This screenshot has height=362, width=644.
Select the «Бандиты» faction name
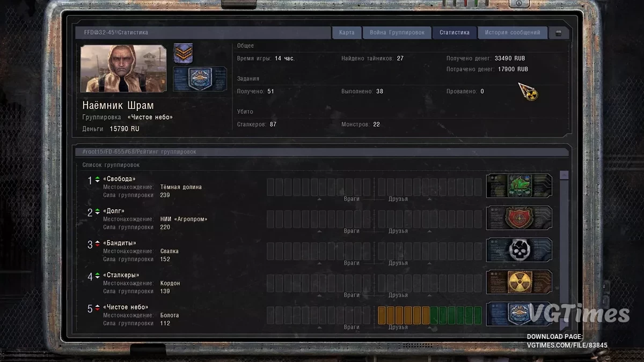click(x=119, y=243)
